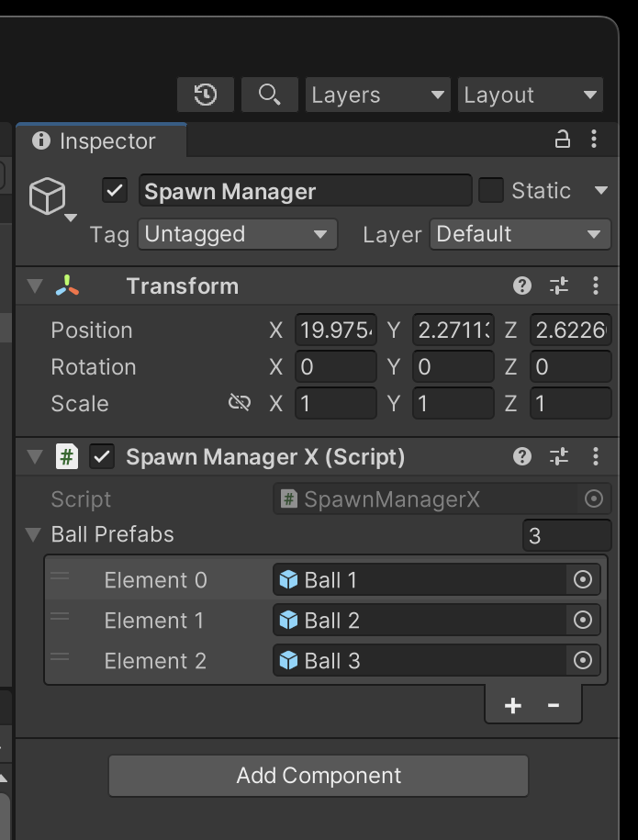Click the Ball Prefabs size field

pos(566,535)
